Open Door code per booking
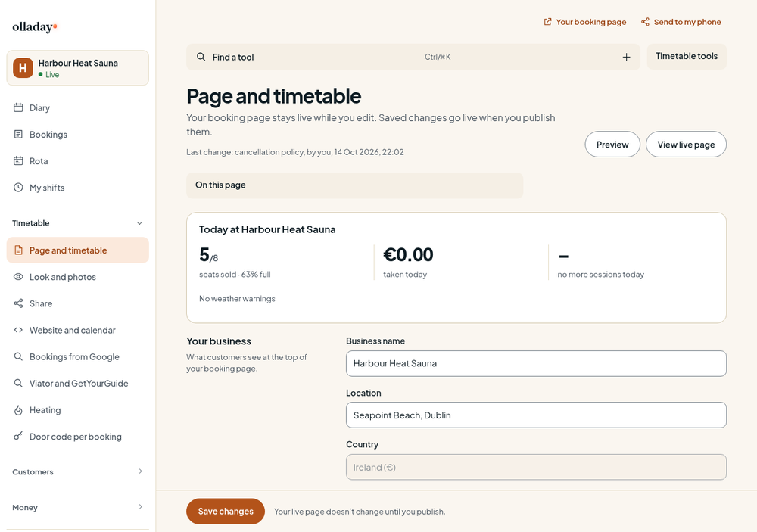This screenshot has height=532, width=757. tap(78, 436)
